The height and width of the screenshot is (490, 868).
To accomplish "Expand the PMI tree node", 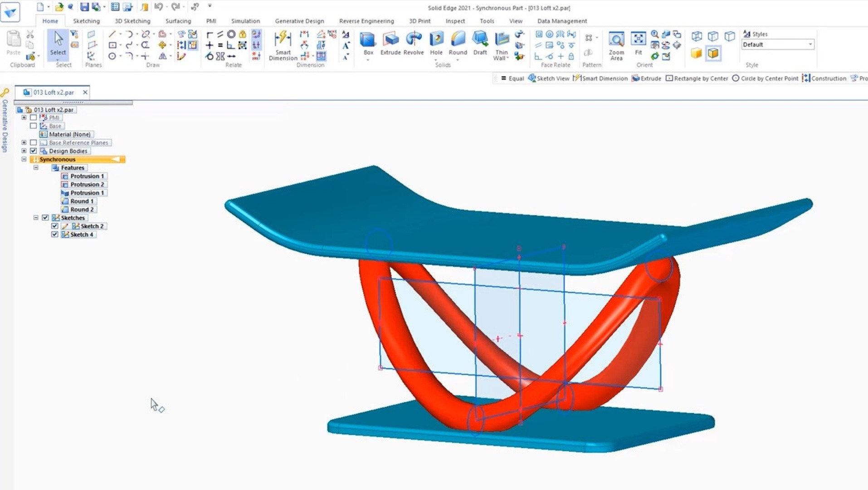I will [x=24, y=118].
